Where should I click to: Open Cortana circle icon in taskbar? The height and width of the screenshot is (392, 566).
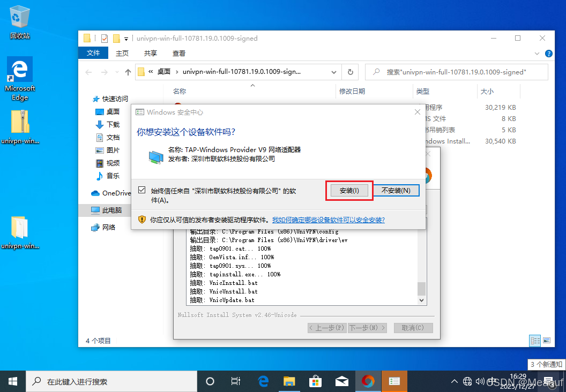click(x=210, y=381)
